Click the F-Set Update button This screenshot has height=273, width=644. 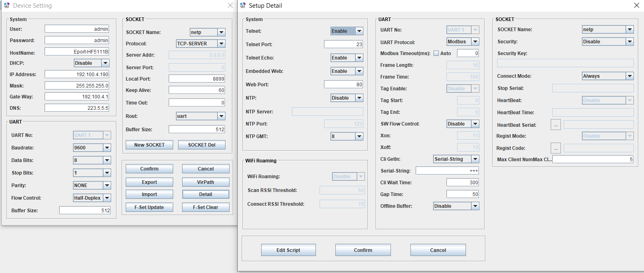(x=149, y=207)
